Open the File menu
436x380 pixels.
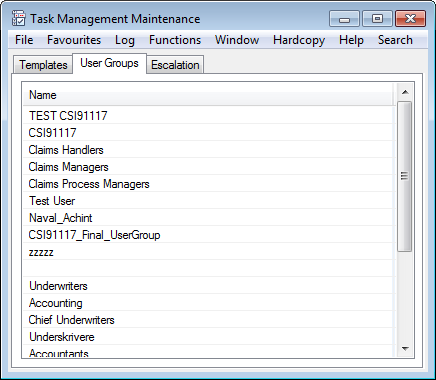coord(24,40)
